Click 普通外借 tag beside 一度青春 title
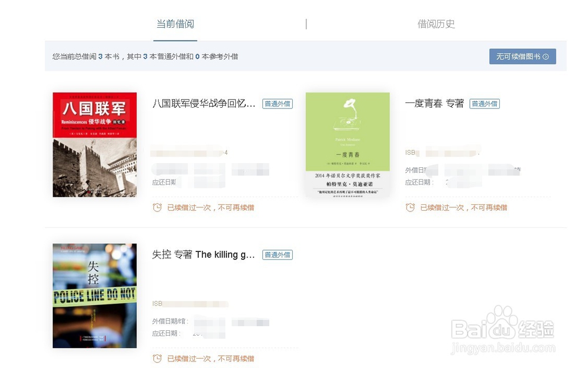 point(485,104)
